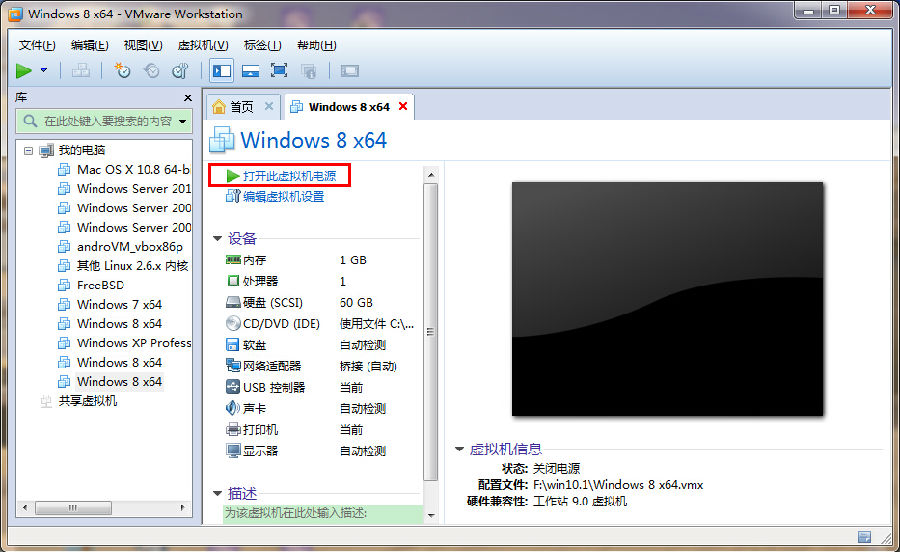This screenshot has height=552, width=900.
Task: Collapse the 我的电脑 tree node
Action: click(x=28, y=150)
